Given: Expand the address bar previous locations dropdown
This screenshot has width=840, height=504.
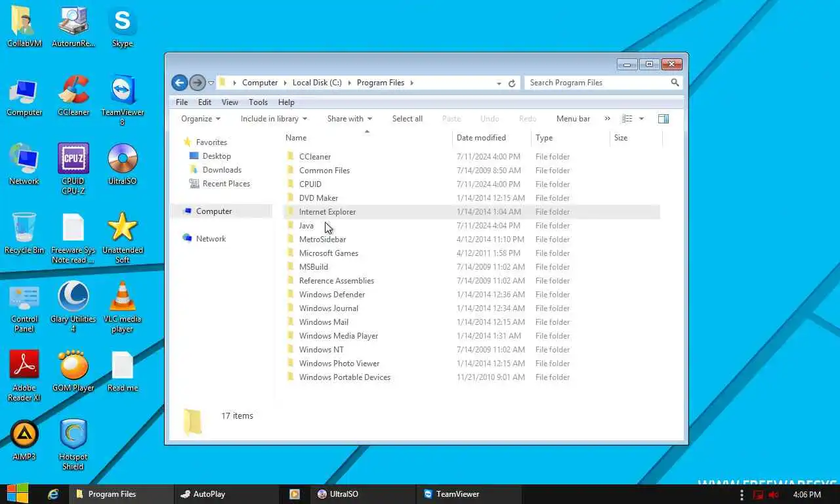Looking at the screenshot, I should coord(499,83).
